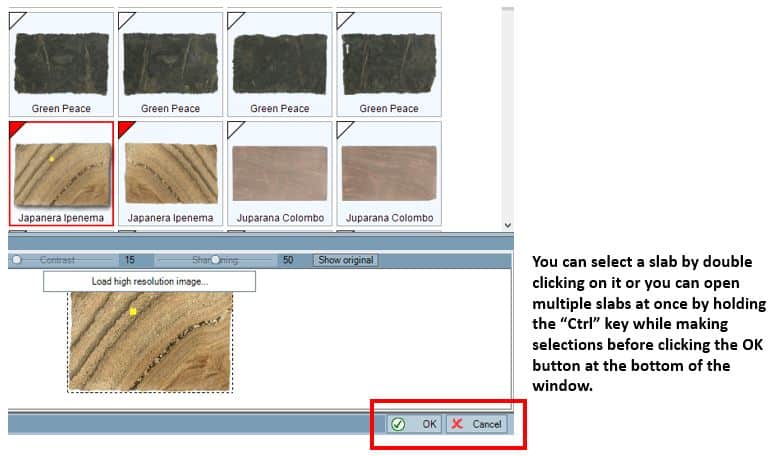This screenshot has height=456, width=776.
Task: Click the Contrast slider handle
Action: (17, 260)
